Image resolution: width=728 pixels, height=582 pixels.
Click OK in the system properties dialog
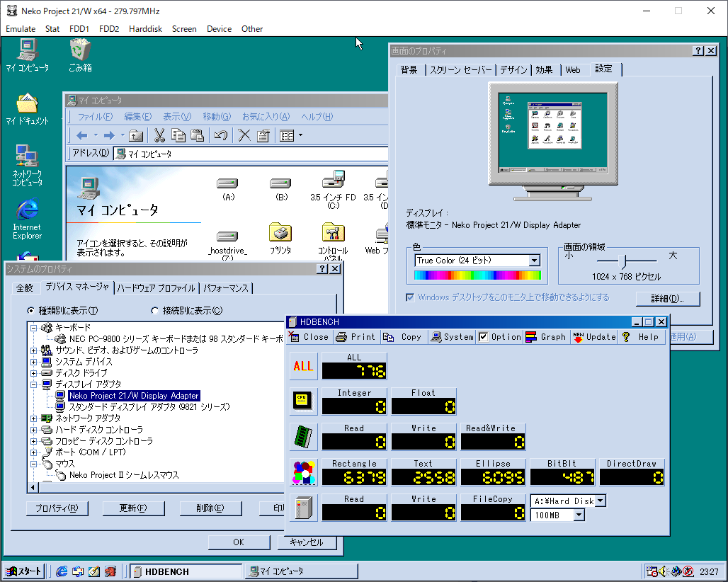pyautogui.click(x=239, y=542)
